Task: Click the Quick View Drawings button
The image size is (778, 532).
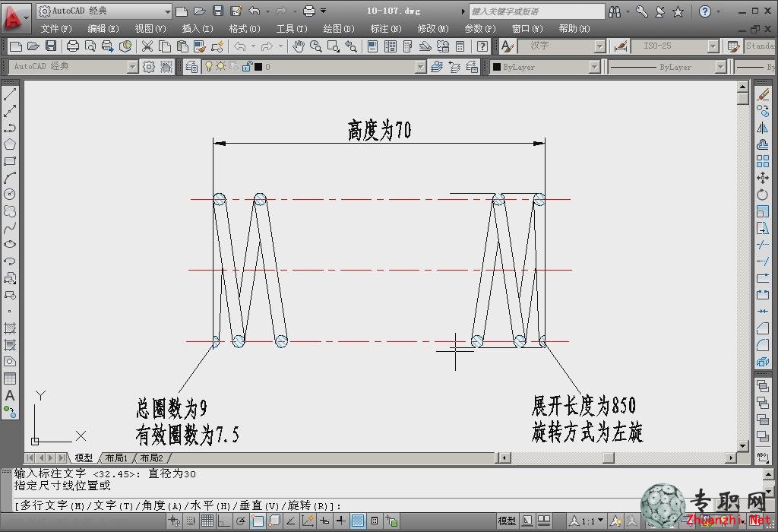Action: 544,521
